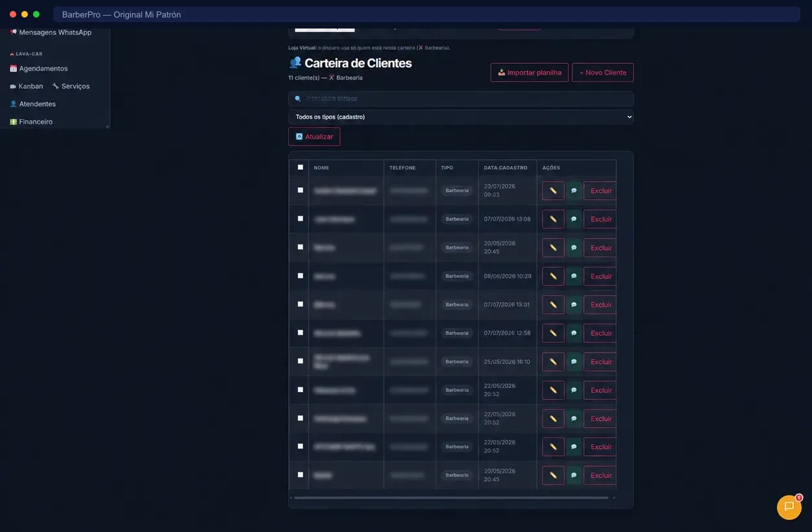Image resolution: width=812 pixels, height=532 pixels.
Task: Click the pencil edit icon in the last client row
Action: (553, 475)
